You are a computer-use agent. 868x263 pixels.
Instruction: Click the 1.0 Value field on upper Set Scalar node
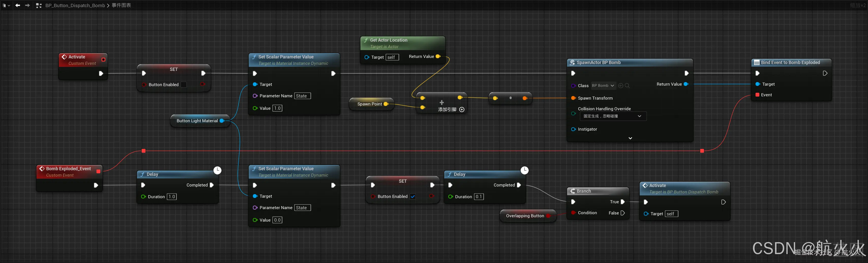tap(277, 108)
